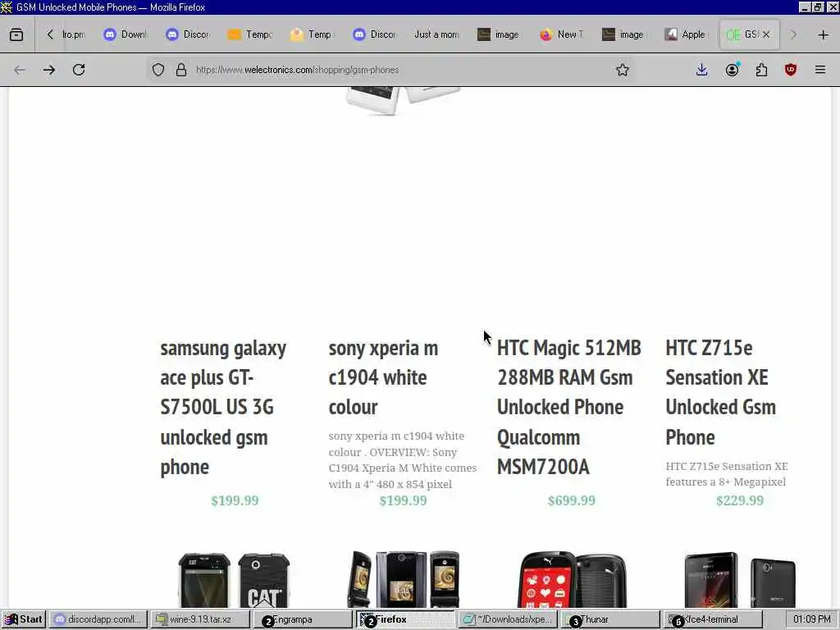The image size is (840, 630).
Task: Open HTC Magic 512MB Gsm Unlocked Phone link
Action: pos(569,407)
